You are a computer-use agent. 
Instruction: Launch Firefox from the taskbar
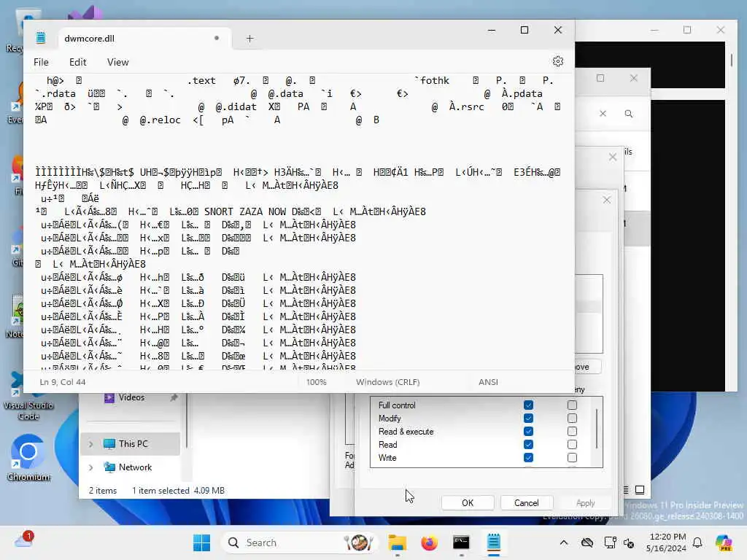pyautogui.click(x=429, y=542)
